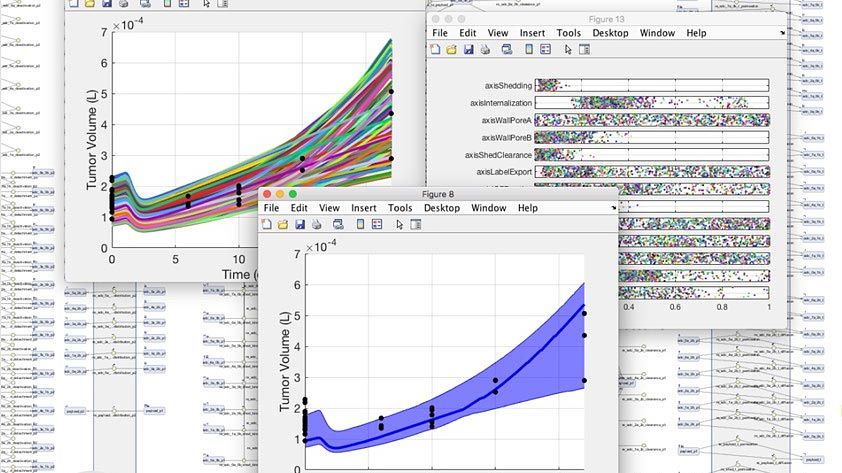
Task: Save the figure using Figure 8's disk icon
Action: pyautogui.click(x=299, y=224)
